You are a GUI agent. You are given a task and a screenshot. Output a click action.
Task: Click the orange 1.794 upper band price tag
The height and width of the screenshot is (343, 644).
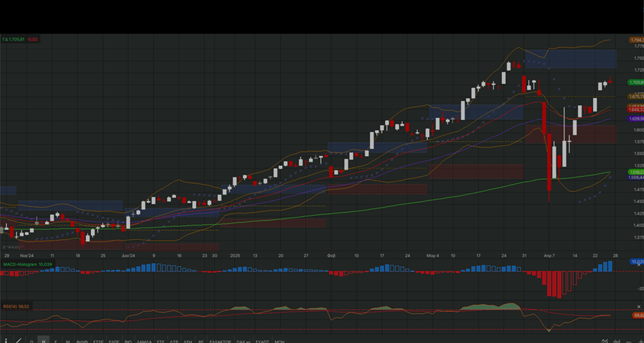[637, 40]
